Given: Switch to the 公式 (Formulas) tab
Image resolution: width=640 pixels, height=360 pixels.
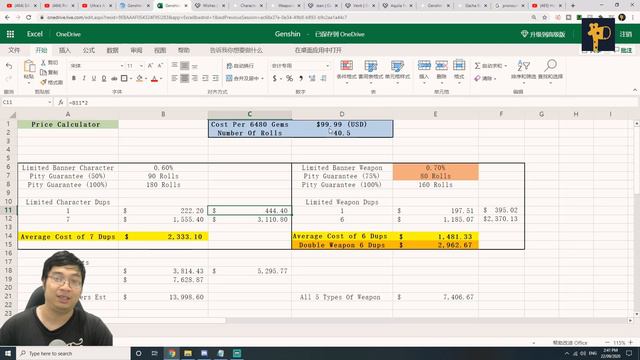Looking at the screenshot, I should [x=89, y=50].
